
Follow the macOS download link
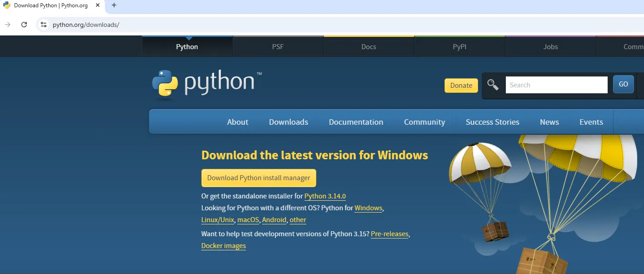pos(248,219)
